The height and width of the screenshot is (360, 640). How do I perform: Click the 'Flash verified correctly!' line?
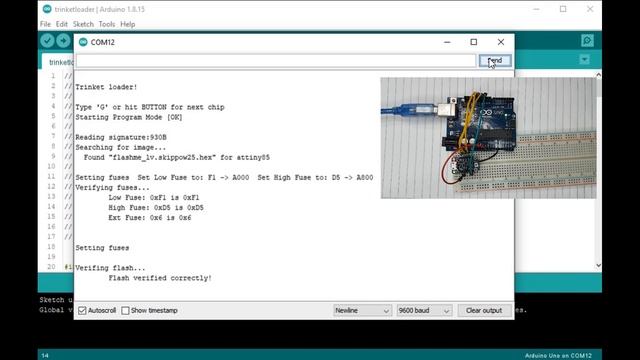pyautogui.click(x=160, y=278)
